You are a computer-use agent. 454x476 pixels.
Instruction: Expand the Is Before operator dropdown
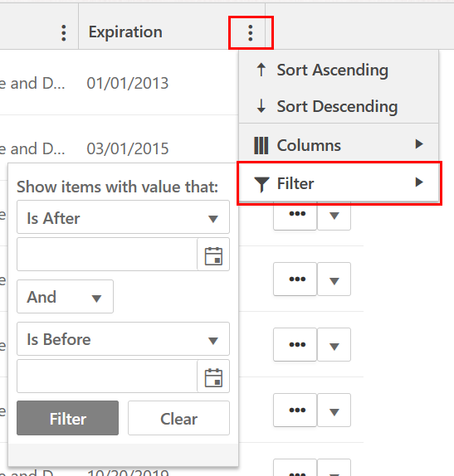(123, 339)
